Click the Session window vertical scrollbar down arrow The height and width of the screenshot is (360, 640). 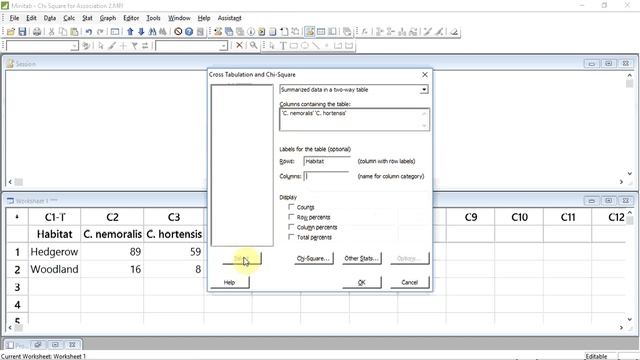point(629,173)
